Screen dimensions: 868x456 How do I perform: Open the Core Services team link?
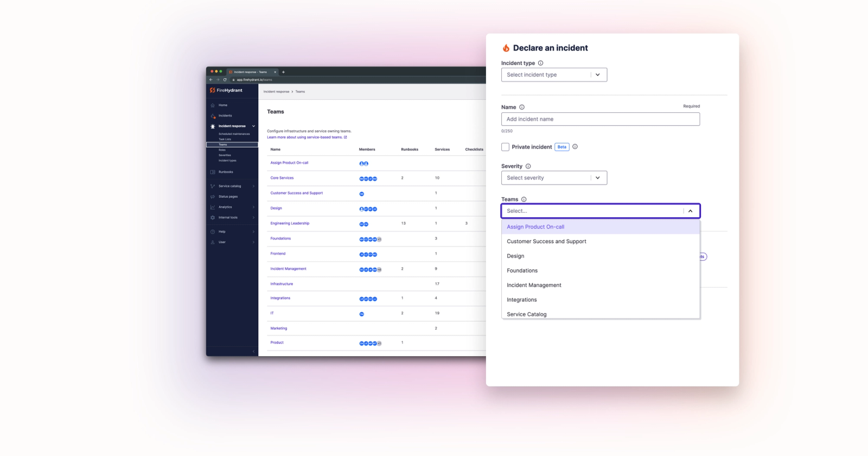pos(282,178)
